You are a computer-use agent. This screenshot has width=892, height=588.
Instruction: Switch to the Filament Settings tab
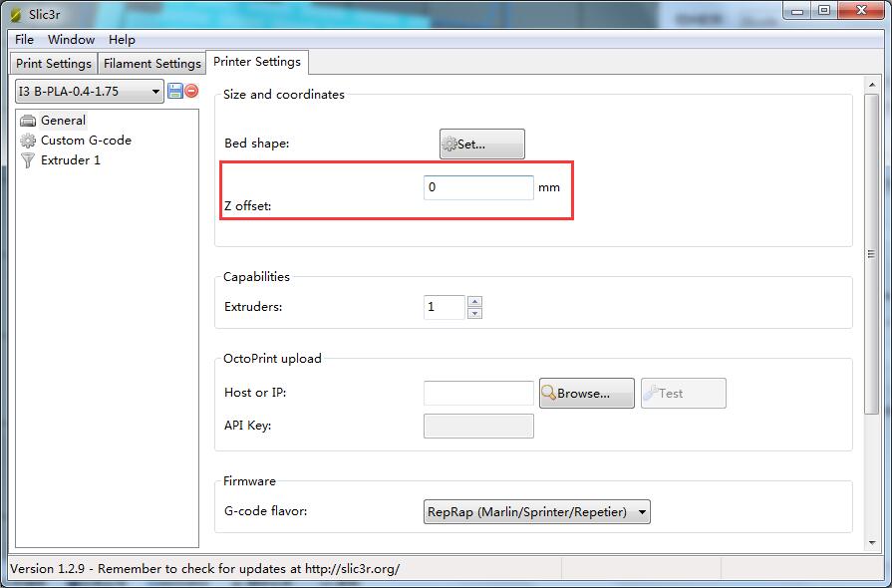[x=151, y=63]
